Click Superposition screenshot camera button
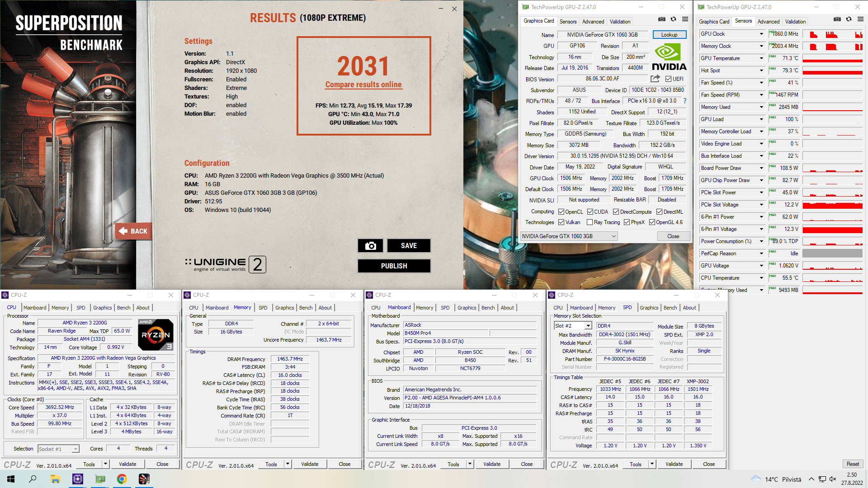This screenshot has height=488, width=868. click(371, 246)
